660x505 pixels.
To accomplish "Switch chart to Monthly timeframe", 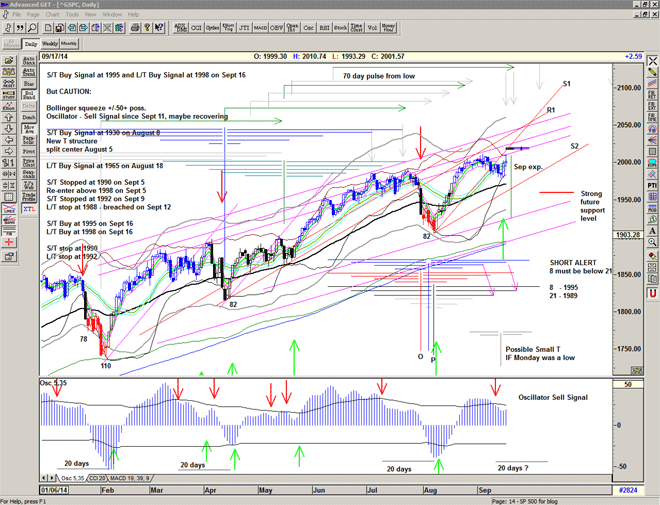I will 69,45.
